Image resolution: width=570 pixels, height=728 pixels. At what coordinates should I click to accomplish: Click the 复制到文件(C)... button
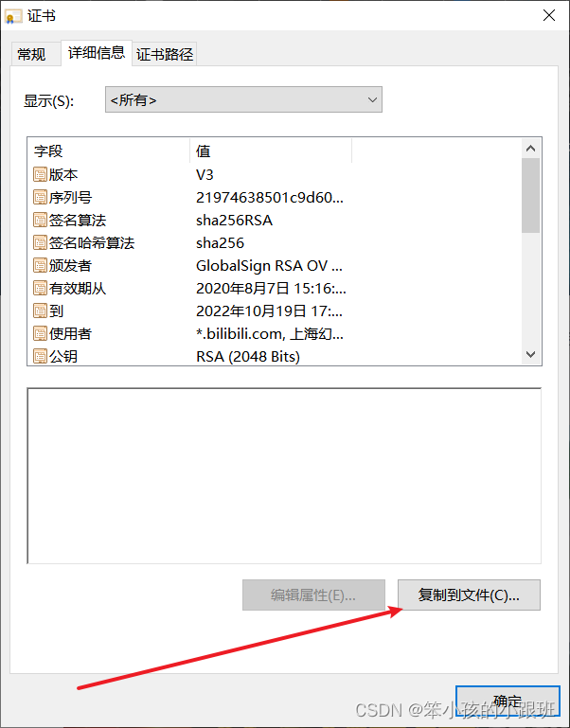click(x=469, y=595)
